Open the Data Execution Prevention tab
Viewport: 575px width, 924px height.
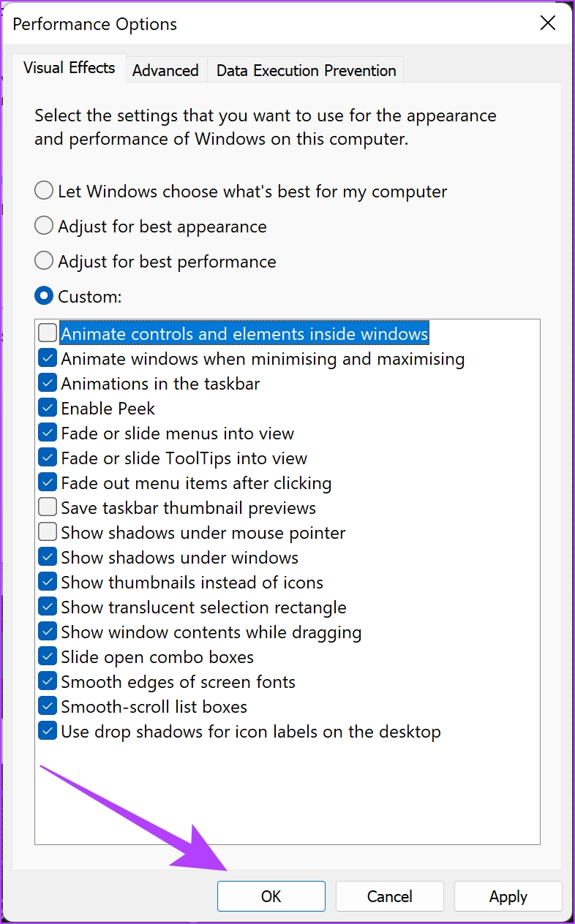(x=306, y=70)
